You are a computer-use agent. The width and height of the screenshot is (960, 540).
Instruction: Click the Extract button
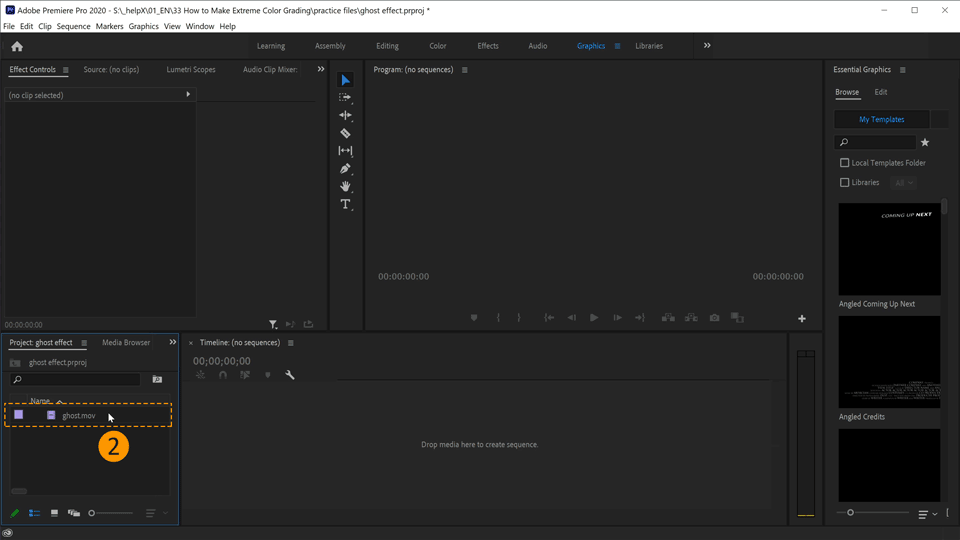coord(691,318)
